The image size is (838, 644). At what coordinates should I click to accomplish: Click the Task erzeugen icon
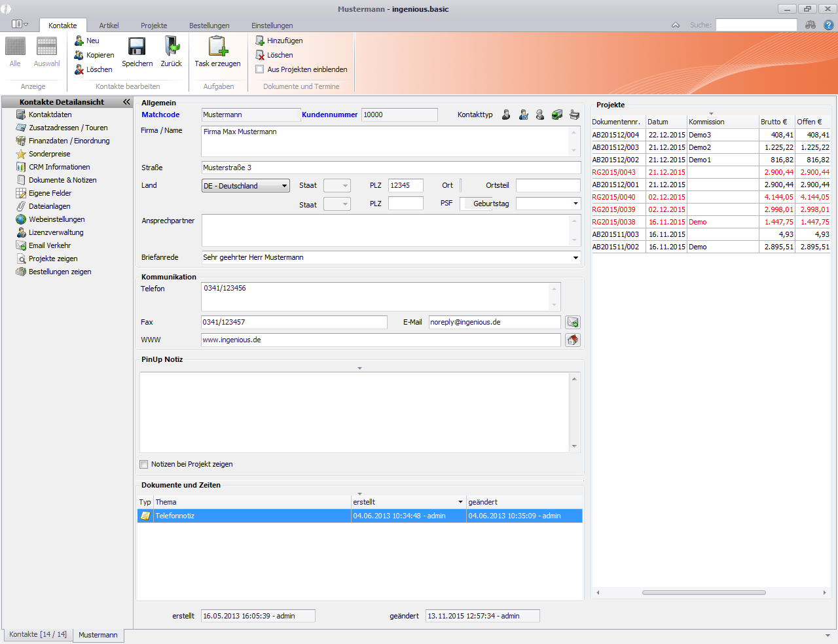click(x=217, y=46)
